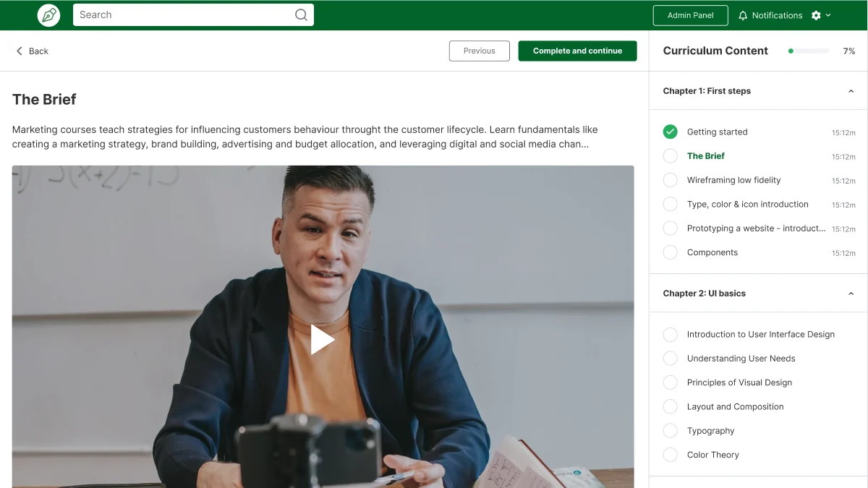The image size is (868, 488).
Task: Click the curriculum progress bar
Action: [x=809, y=51]
